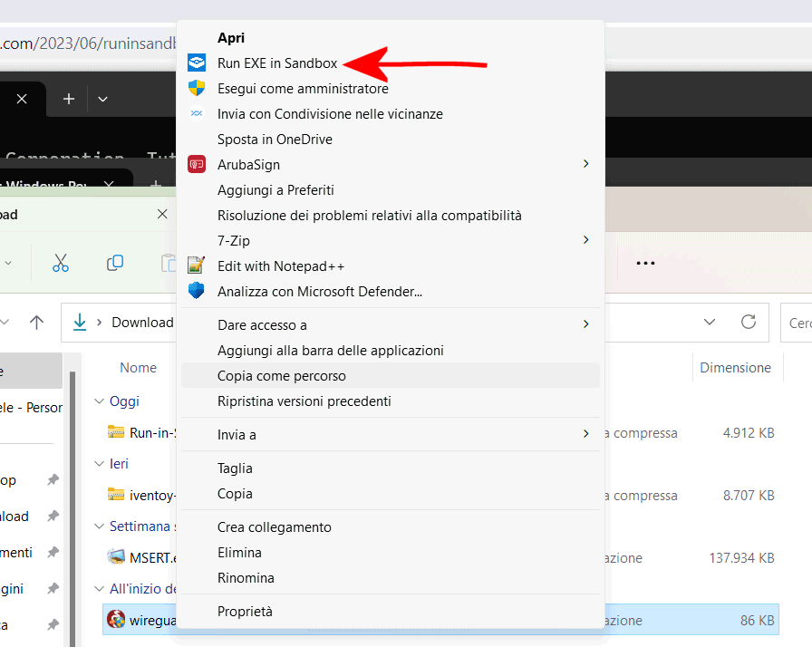Collapse the Ieri group chevron
Image resolution: width=812 pixels, height=647 pixels.
[99, 464]
